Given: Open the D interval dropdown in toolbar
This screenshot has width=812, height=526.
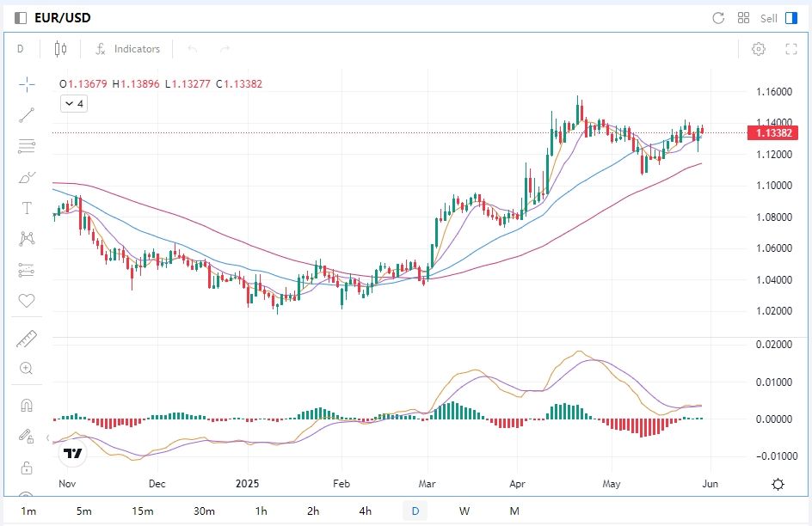Looking at the screenshot, I should point(21,49).
